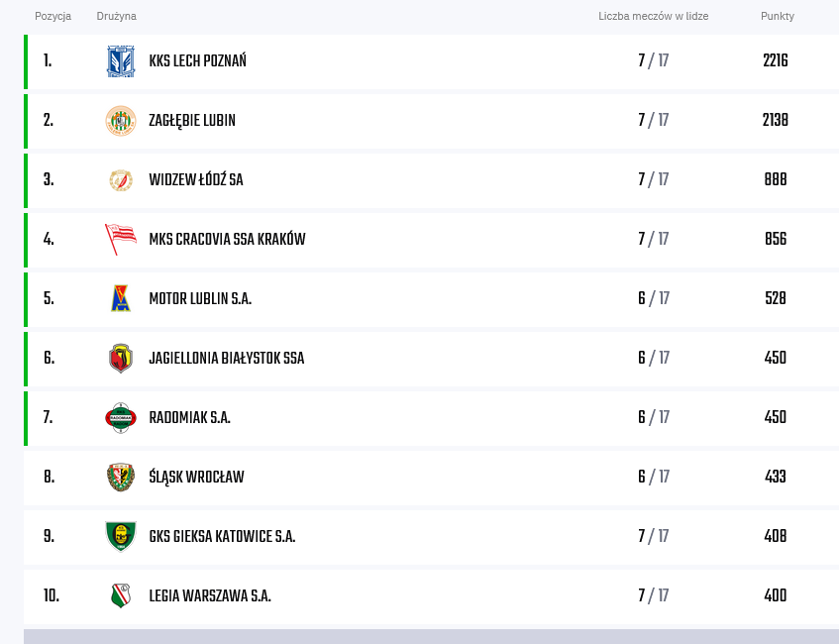This screenshot has width=839, height=644.
Task: Open JAGIELLONIA BIAŁYSTOK SSA team entry
Action: pyautogui.click(x=226, y=358)
